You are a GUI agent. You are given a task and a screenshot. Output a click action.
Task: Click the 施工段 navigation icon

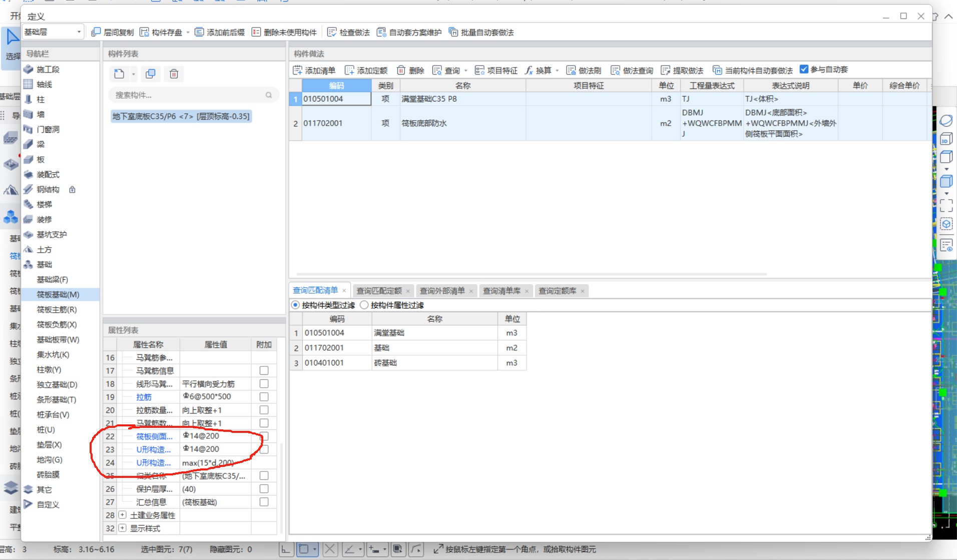click(x=29, y=69)
